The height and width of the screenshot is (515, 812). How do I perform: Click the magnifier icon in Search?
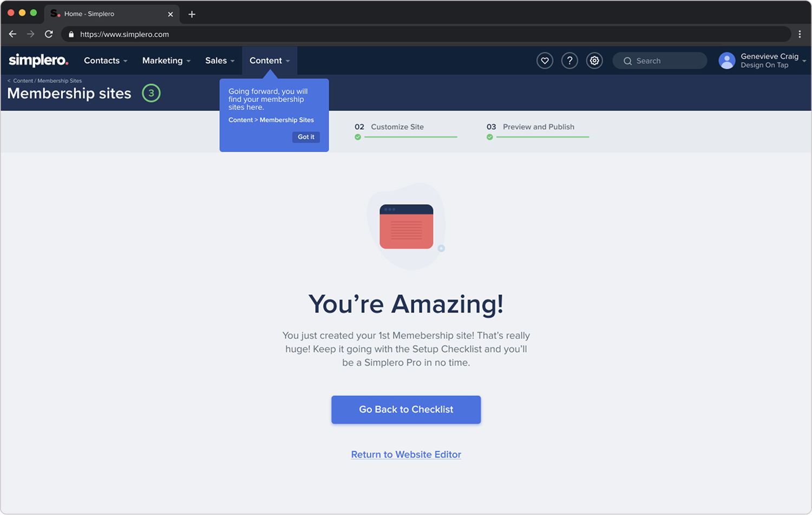pyautogui.click(x=627, y=61)
